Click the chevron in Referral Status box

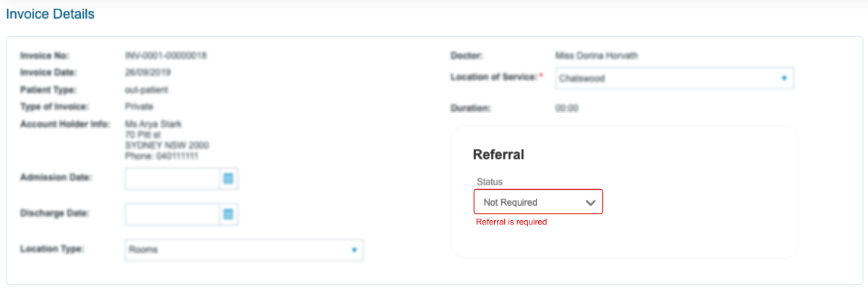pos(590,203)
